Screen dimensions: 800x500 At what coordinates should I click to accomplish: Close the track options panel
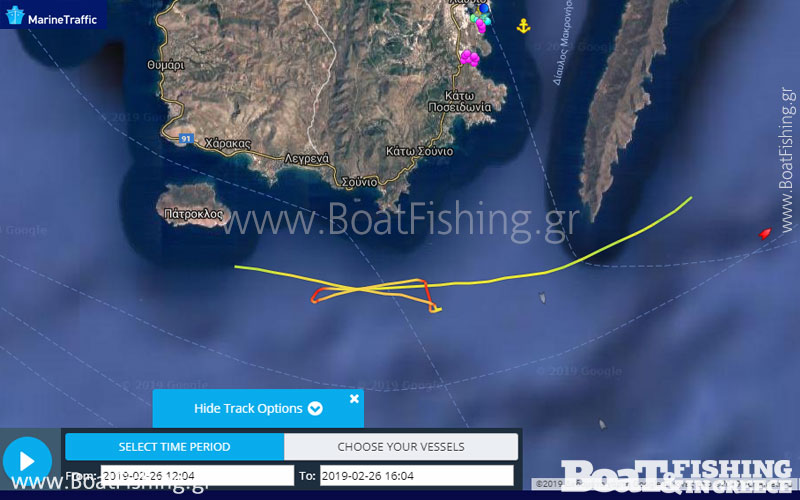point(354,399)
